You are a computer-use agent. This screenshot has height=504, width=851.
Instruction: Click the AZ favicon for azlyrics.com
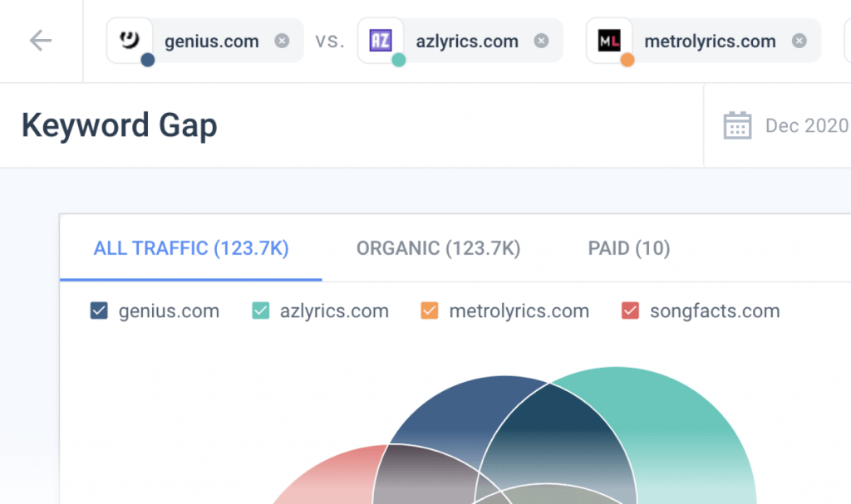381,39
